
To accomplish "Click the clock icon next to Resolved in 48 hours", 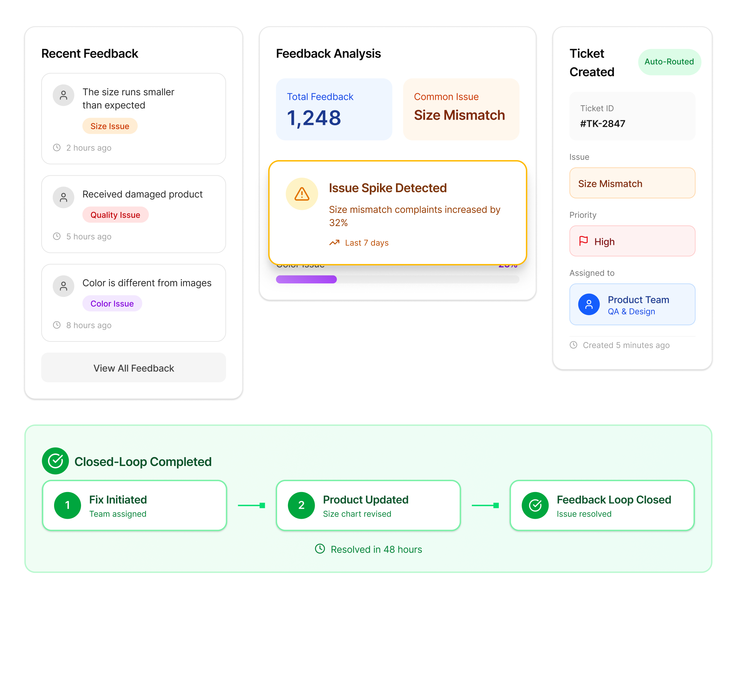I will pos(320,549).
